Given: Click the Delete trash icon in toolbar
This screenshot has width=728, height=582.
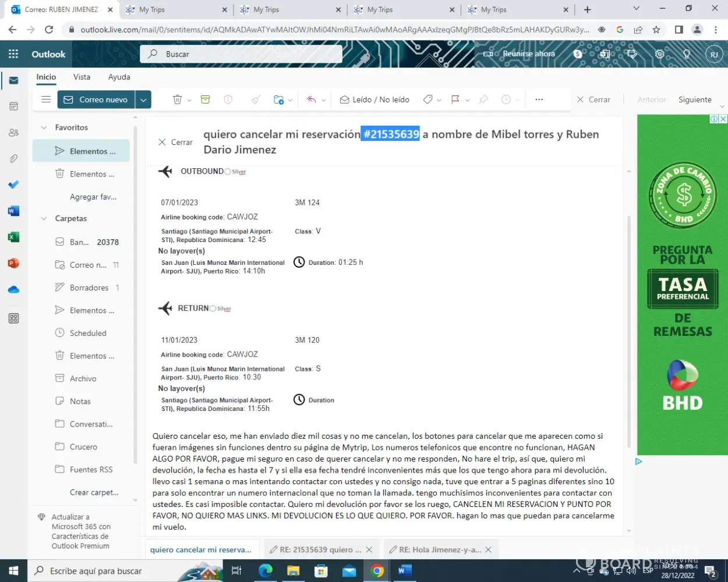Looking at the screenshot, I should click(x=178, y=100).
